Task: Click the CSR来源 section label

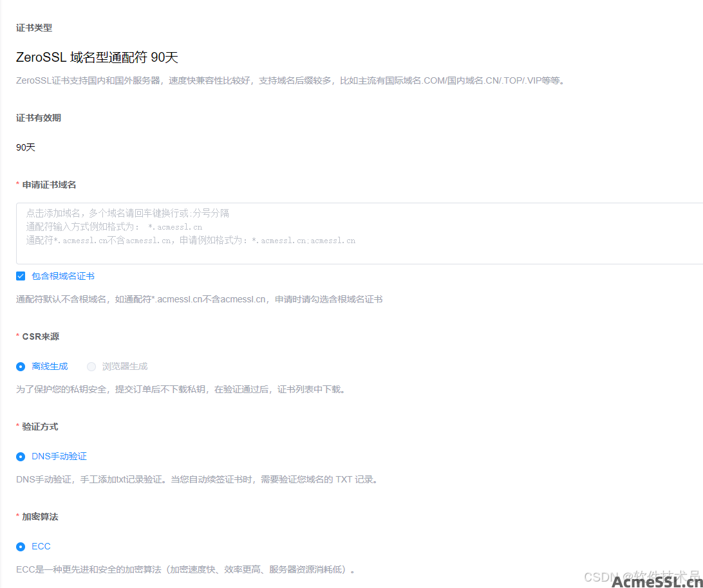Action: point(41,336)
